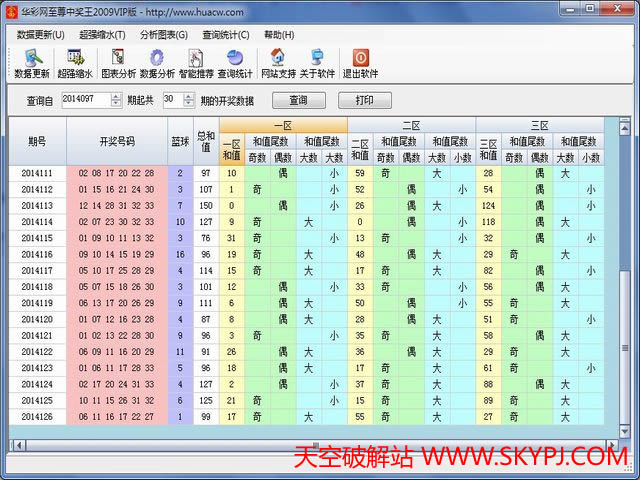Open the 网站支持 website support icon
This screenshot has height=480, width=640.
click(278, 63)
